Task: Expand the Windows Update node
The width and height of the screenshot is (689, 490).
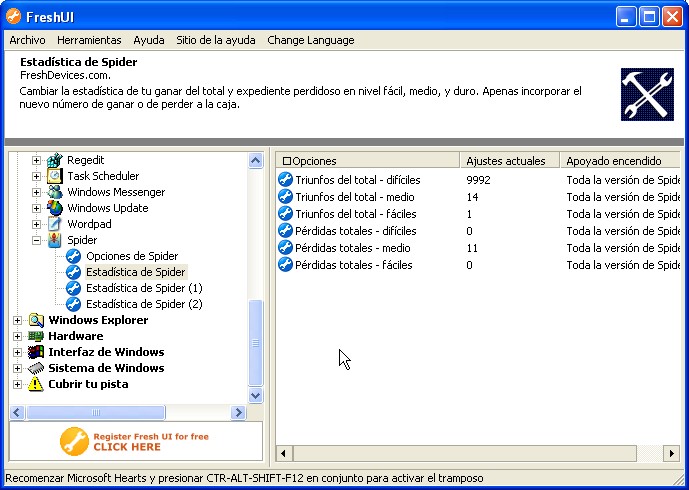Action: coord(36,208)
